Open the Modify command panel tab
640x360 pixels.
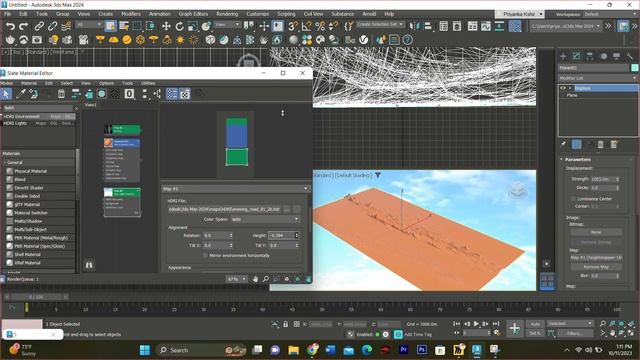coord(576,56)
